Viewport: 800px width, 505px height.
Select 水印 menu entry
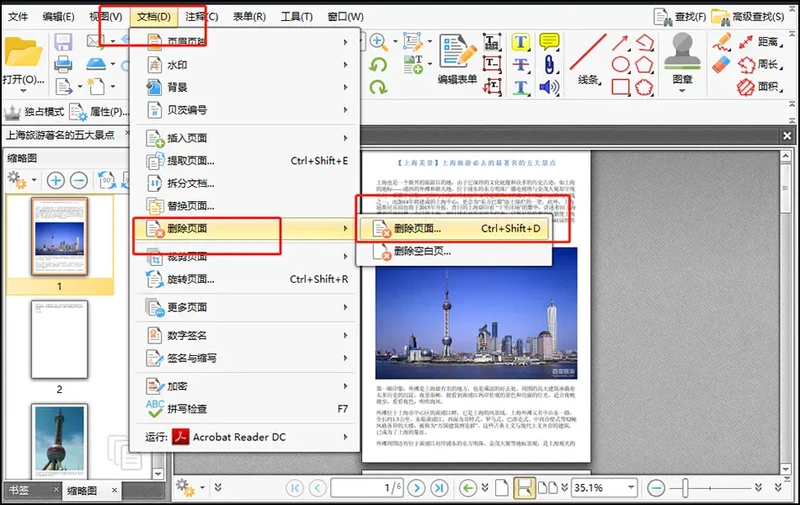[x=247, y=65]
